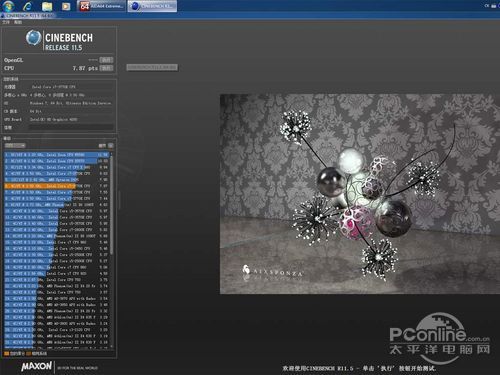The height and width of the screenshot is (375, 500).
Task: Click the empty Info text field
Action: coord(71,127)
